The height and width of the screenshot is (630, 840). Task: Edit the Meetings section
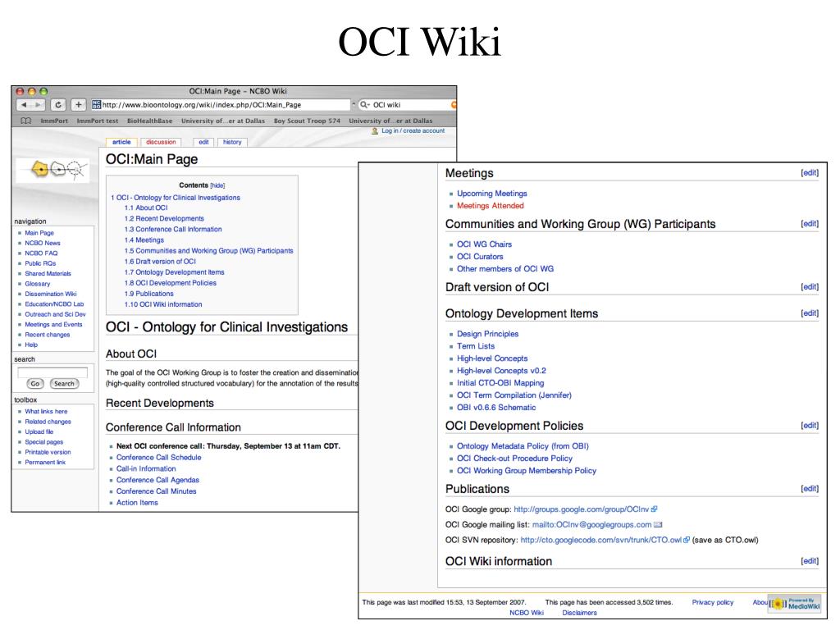(x=810, y=172)
